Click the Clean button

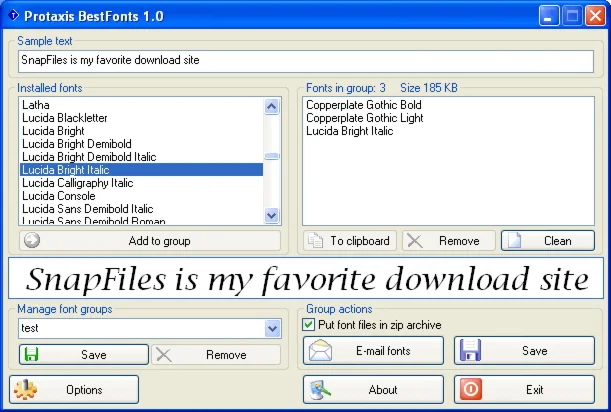click(548, 240)
